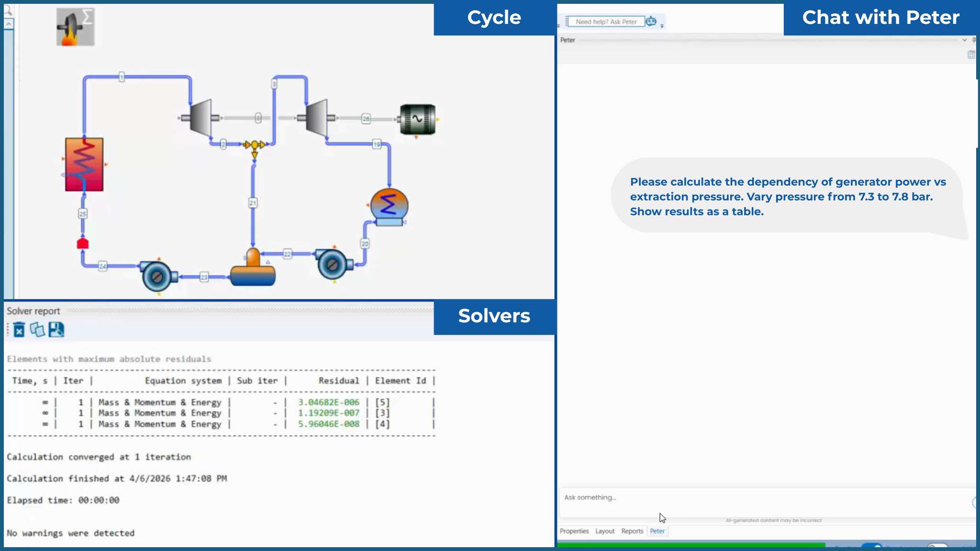980x551 pixels.
Task: Switch to the Peter tab
Action: [x=657, y=531]
